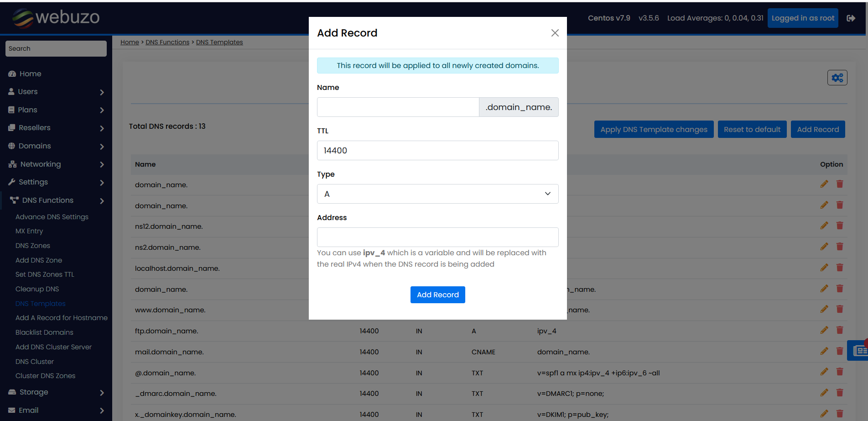Select Cleanup DNS in the sidebar
This screenshot has height=421, width=868.
coord(37,289)
